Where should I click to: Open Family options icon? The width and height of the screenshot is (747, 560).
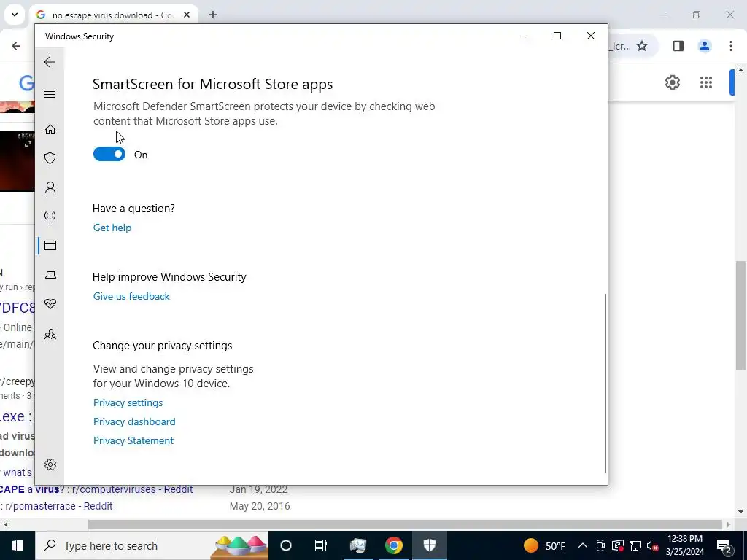pos(50,334)
